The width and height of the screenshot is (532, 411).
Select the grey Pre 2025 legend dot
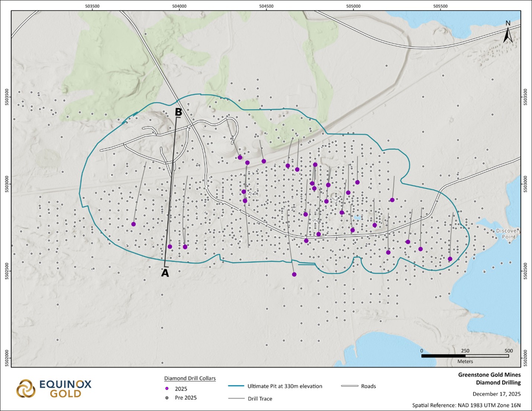point(167,398)
